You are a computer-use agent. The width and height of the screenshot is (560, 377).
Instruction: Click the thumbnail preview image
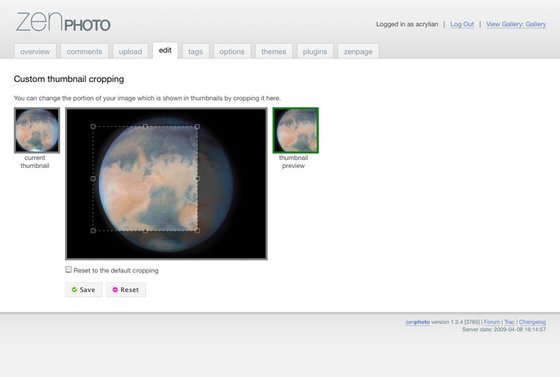[x=296, y=130]
